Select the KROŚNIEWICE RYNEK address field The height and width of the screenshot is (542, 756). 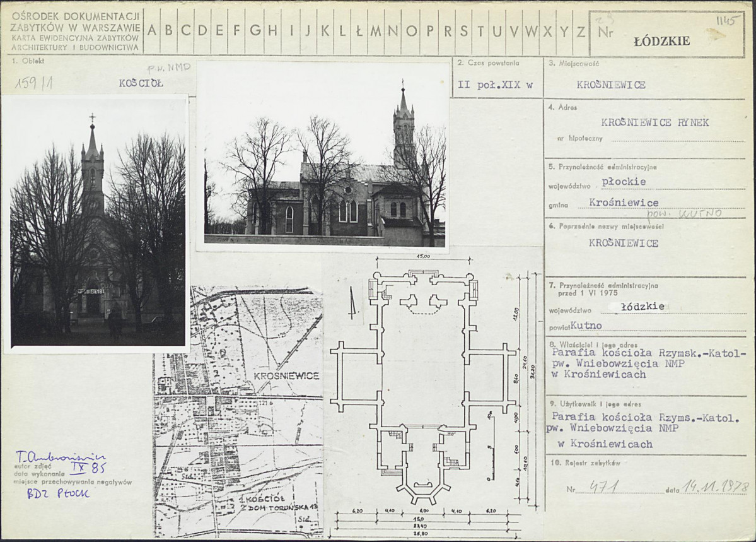(655, 122)
